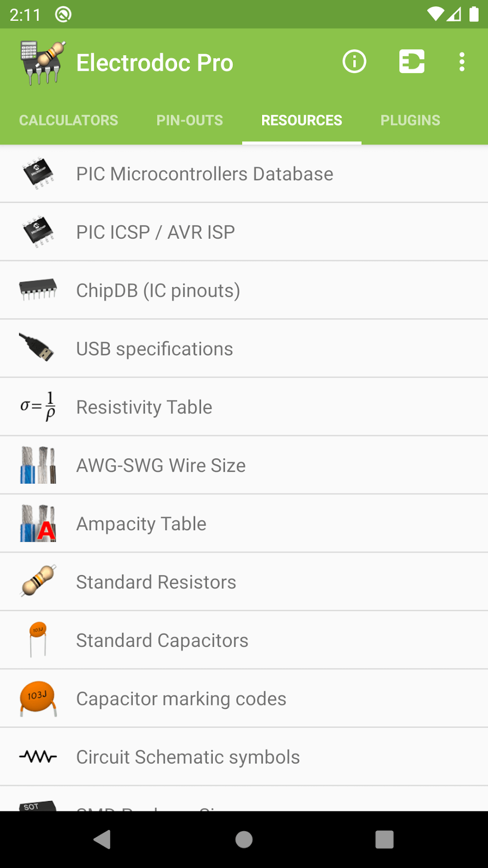The image size is (488, 868).
Task: Switch to the Pin-Outs tab
Action: (x=189, y=120)
